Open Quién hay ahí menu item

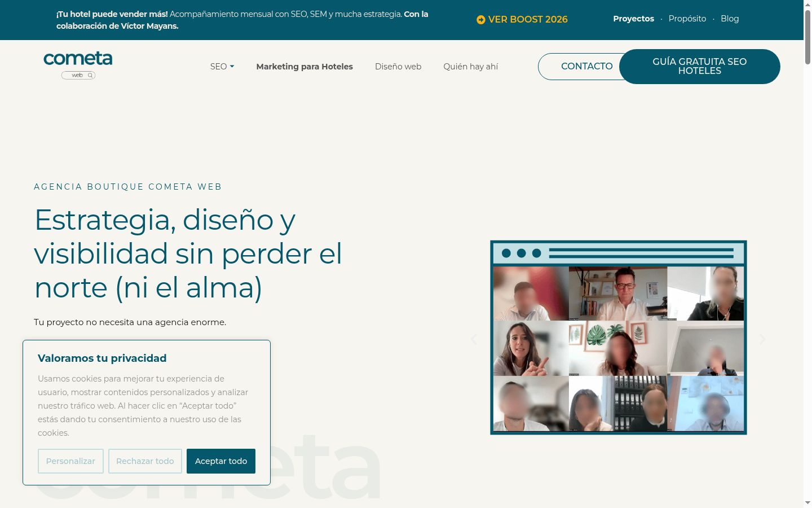pyautogui.click(x=471, y=67)
